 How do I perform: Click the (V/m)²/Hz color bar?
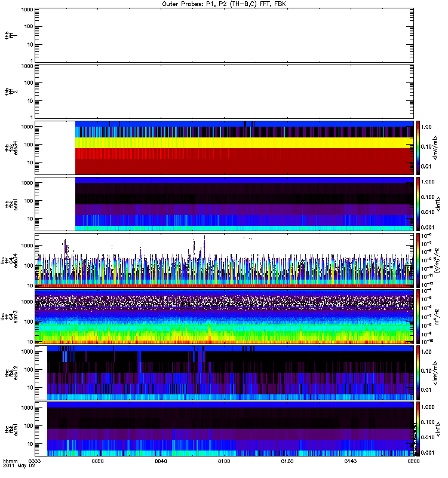pyautogui.click(x=418, y=261)
